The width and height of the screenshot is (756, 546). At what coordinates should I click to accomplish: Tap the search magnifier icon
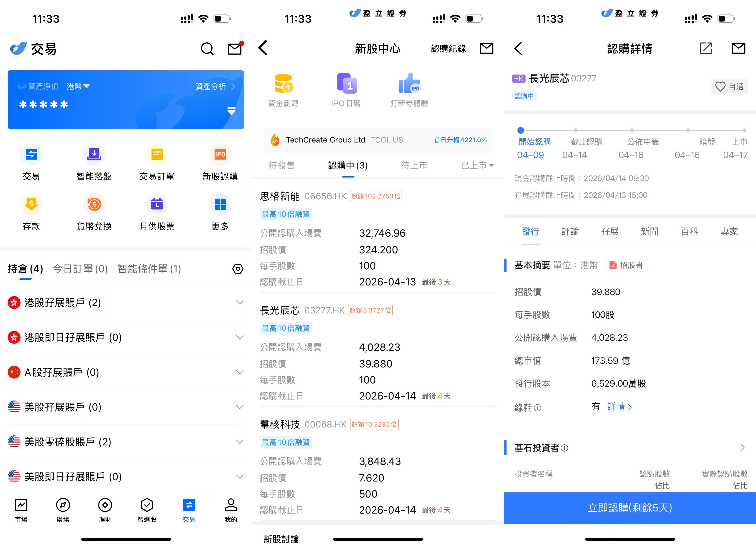coord(207,49)
